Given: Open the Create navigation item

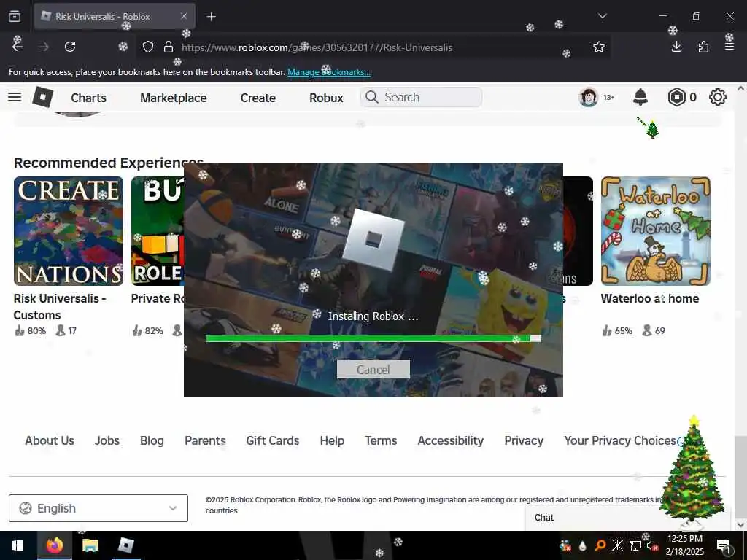Looking at the screenshot, I should [258, 98].
